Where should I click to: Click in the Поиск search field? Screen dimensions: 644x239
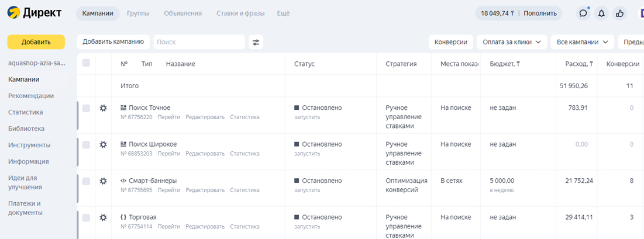[x=199, y=42]
